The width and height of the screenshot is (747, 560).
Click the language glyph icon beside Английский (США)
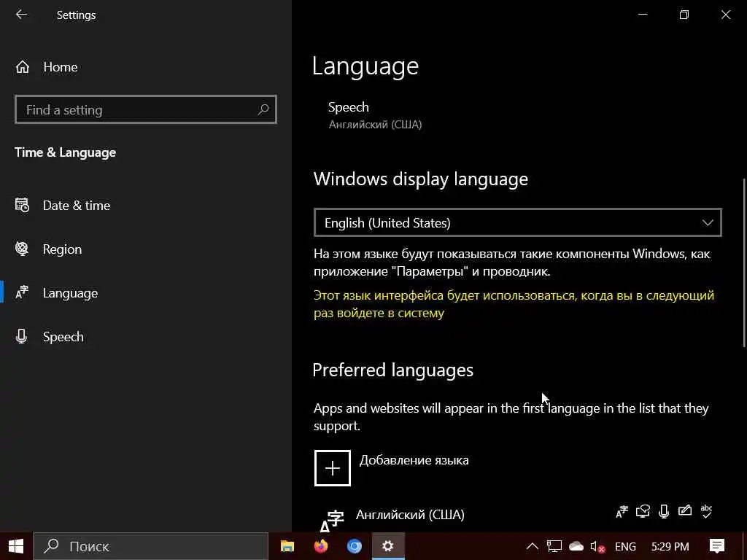332,520
